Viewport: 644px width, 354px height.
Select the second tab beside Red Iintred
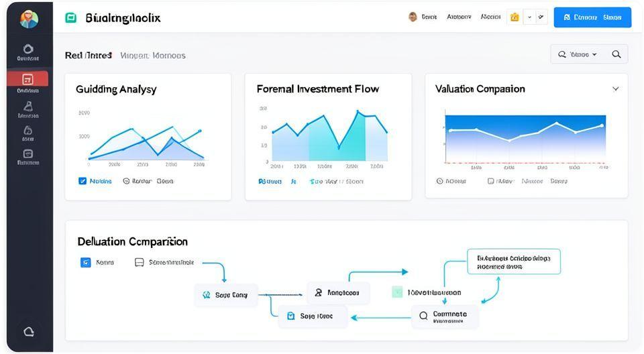(x=152, y=56)
